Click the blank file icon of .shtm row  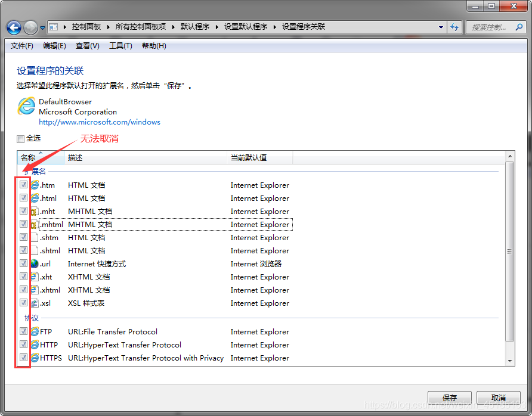[35, 237]
